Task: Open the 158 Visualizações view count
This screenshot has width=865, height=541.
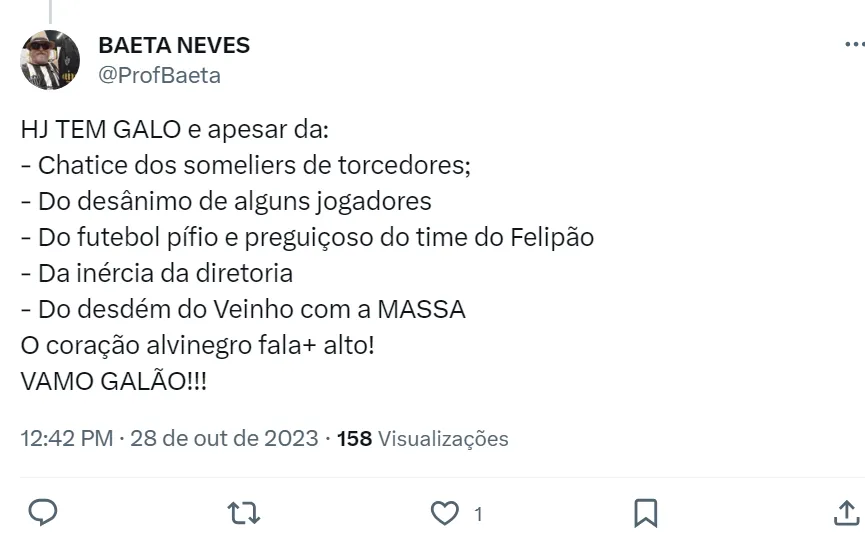Action: click(x=423, y=439)
